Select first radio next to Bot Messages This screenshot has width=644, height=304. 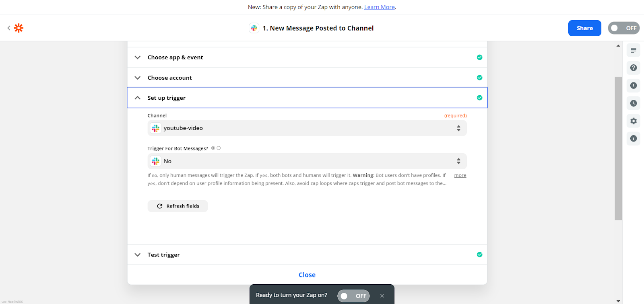[213, 148]
